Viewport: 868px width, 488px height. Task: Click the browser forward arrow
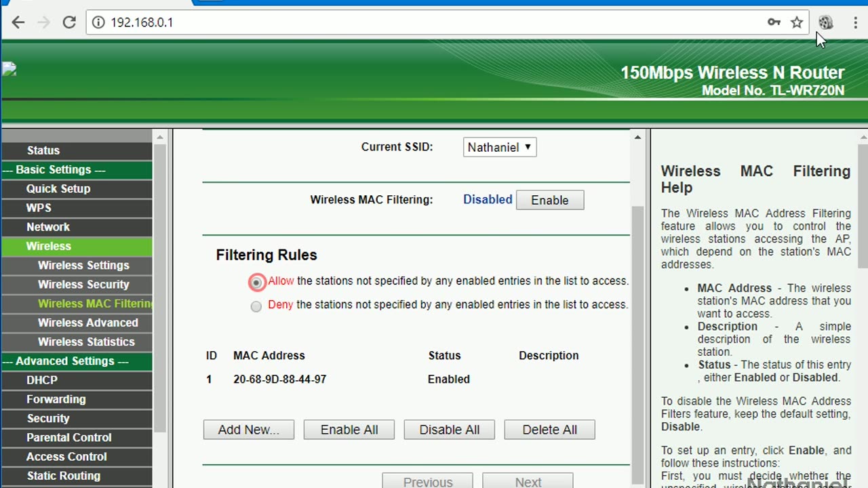(x=43, y=22)
